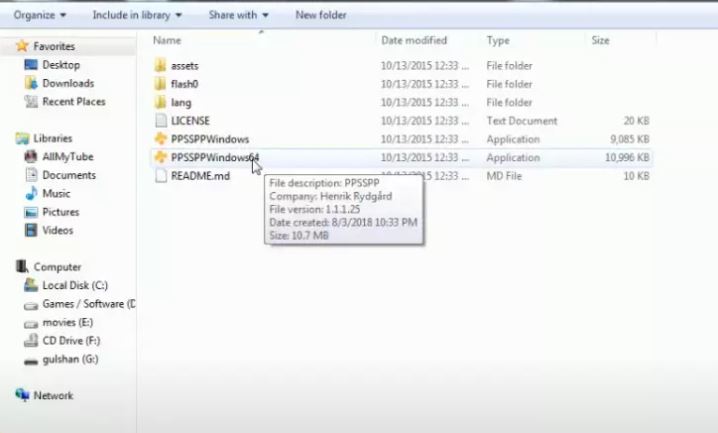The height and width of the screenshot is (433, 718).
Task: Select the assets folder icon
Action: pos(160,65)
